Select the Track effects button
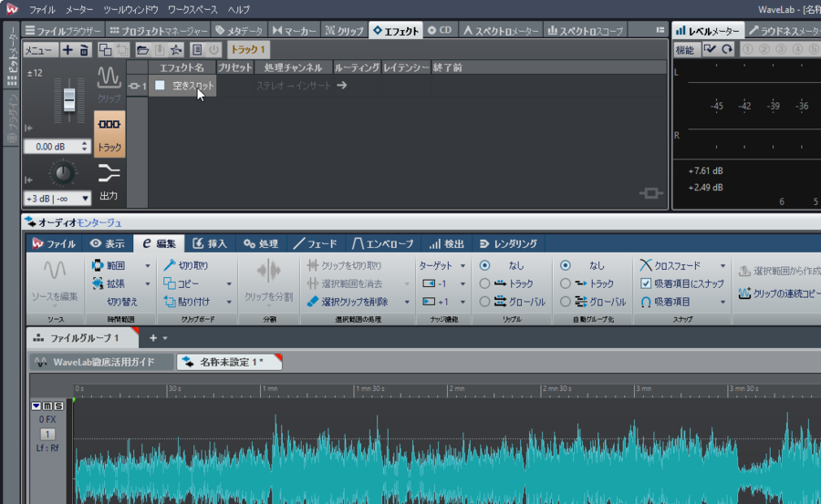The width and height of the screenshot is (821, 504). [109, 134]
